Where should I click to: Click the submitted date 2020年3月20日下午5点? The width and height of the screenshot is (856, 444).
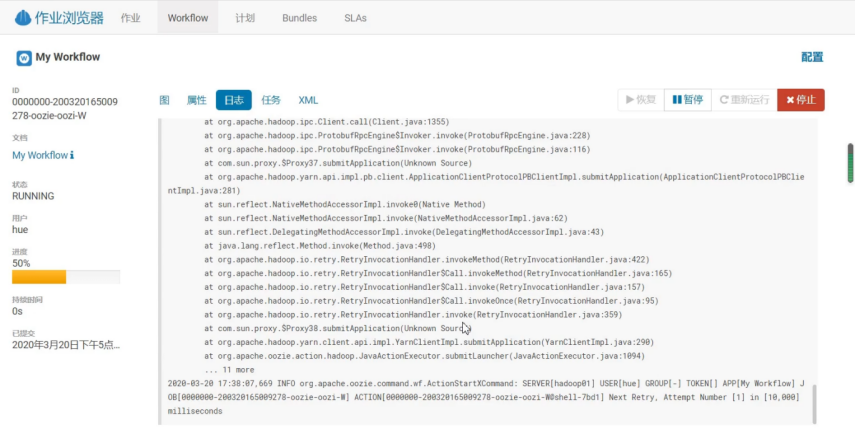pos(66,345)
